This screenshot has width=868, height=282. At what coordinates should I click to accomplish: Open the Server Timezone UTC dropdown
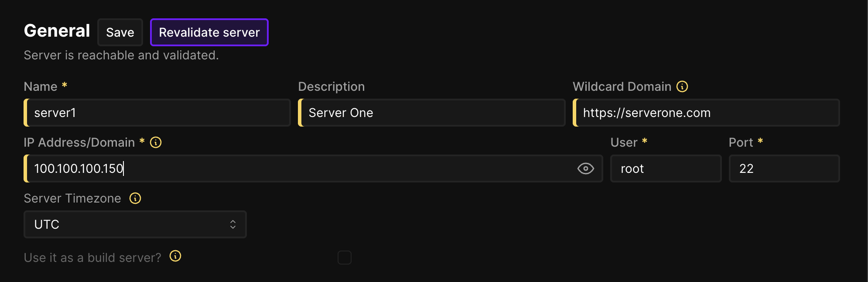click(135, 224)
